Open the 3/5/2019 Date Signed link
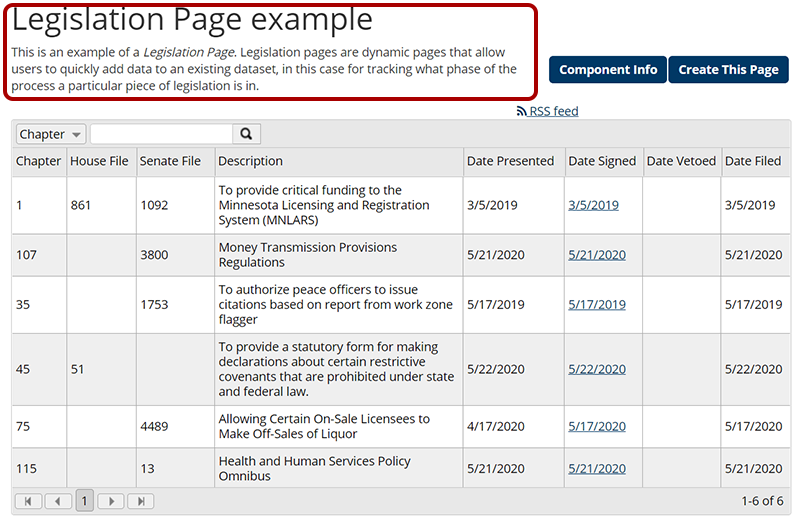Screen dimensions: 800x527 pyautogui.click(x=593, y=205)
